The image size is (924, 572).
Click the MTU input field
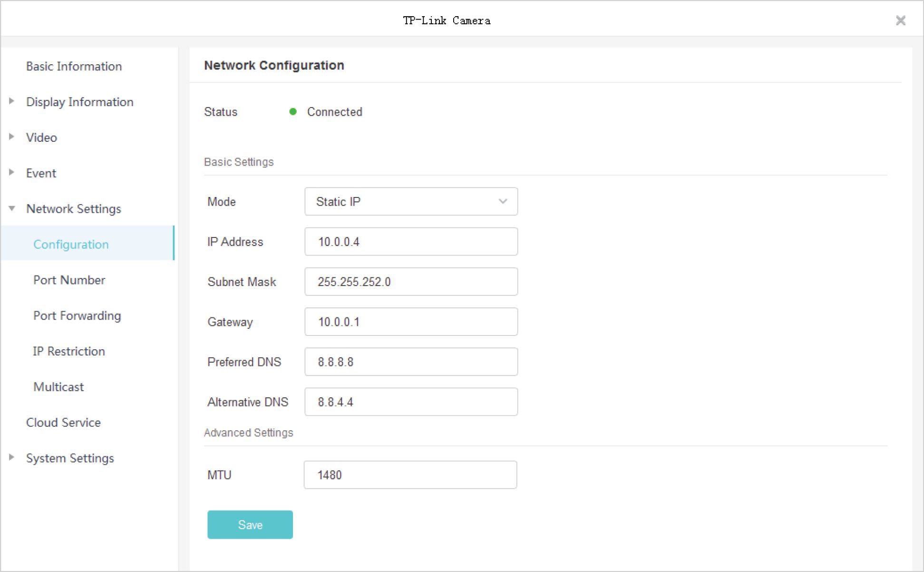(x=410, y=475)
